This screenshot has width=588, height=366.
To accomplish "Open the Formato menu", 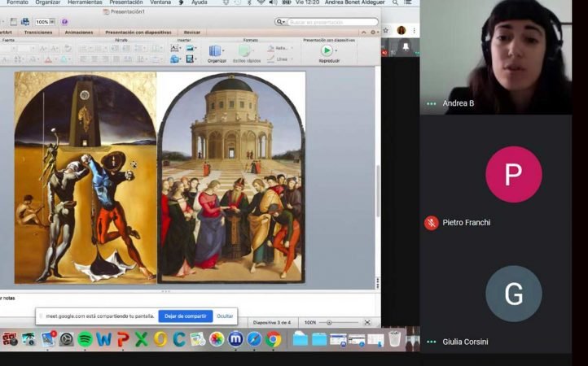I will pyautogui.click(x=18, y=2).
